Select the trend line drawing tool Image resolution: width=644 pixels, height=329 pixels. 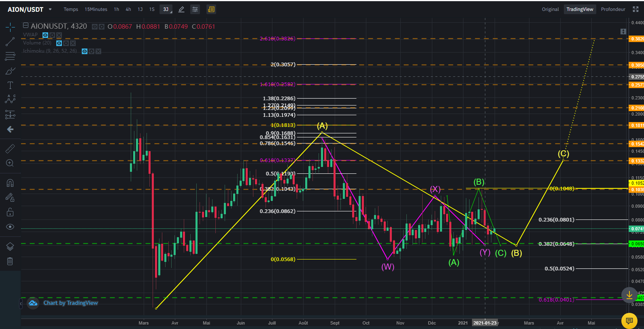(x=10, y=42)
